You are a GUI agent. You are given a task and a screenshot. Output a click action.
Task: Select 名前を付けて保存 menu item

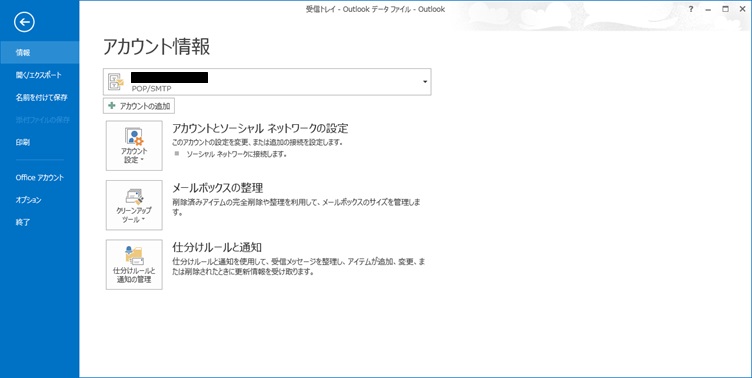pos(39,97)
